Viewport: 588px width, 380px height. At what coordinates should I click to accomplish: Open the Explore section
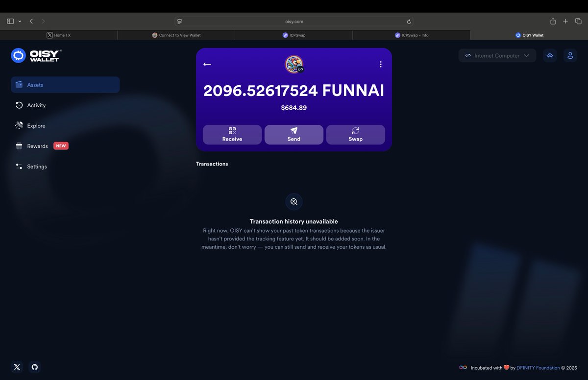(36, 125)
